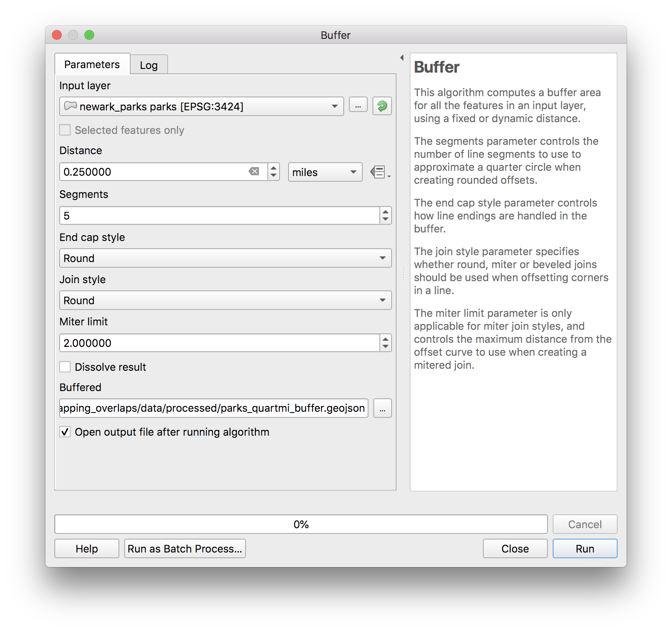Click Run as Batch Process button
The image size is (672, 632).
tap(185, 548)
